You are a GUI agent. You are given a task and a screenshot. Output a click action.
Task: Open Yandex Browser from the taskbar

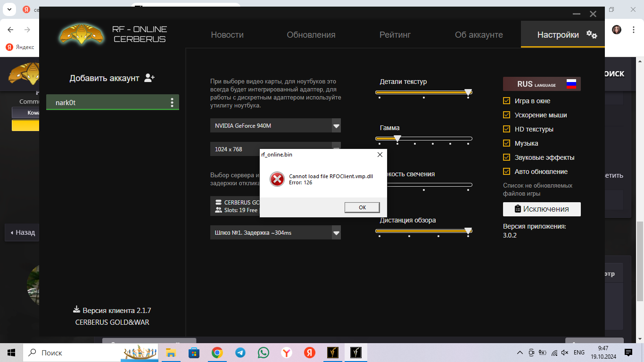286,353
